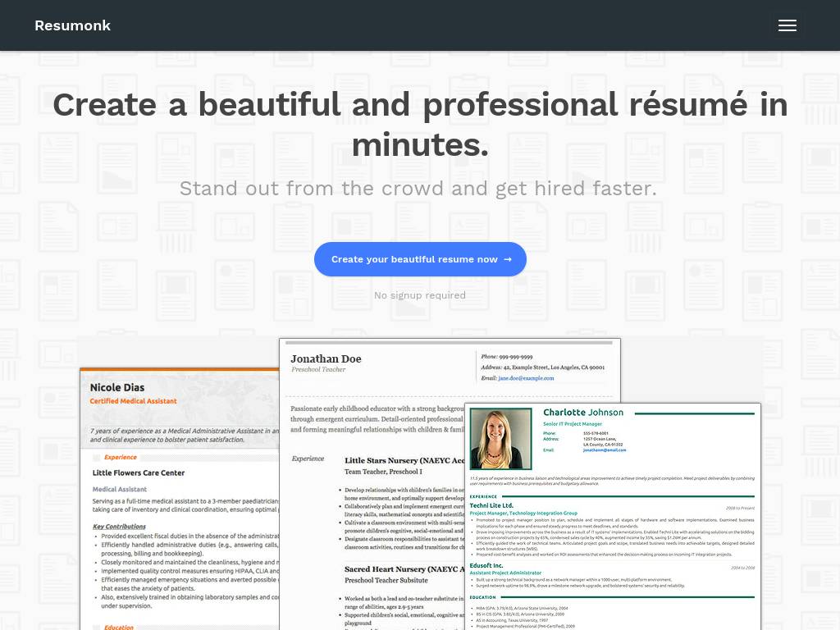Click the jane.doe@example.com email link

point(526,378)
